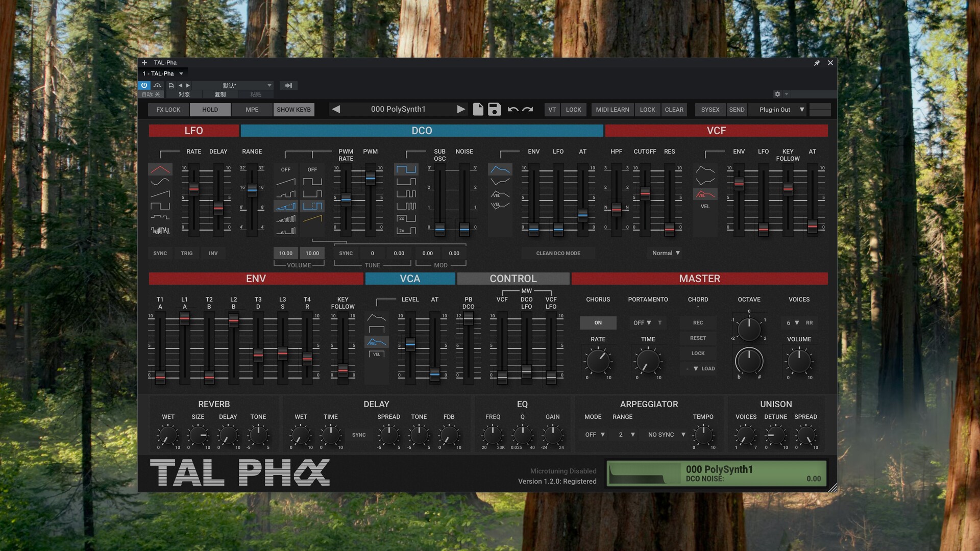Select the DCO plain sawtooth waveform icon
The height and width of the screenshot is (551, 980).
pyautogui.click(x=286, y=182)
